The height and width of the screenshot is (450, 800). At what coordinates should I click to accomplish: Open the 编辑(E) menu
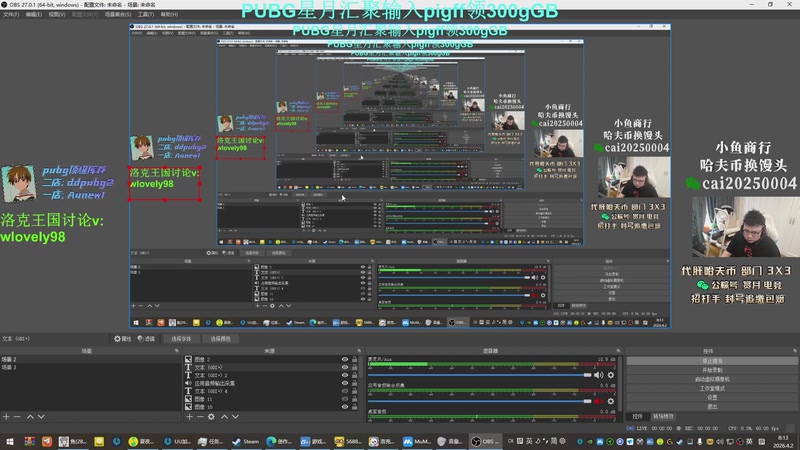[34, 14]
